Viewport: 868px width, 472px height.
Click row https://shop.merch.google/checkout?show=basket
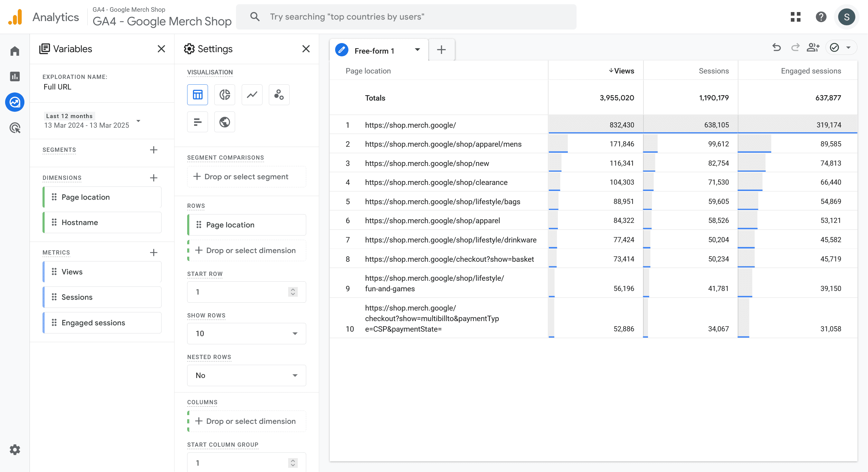[593, 259]
